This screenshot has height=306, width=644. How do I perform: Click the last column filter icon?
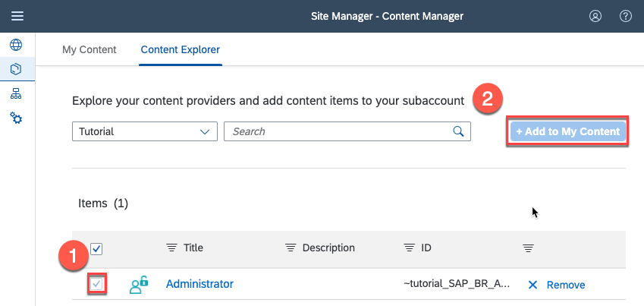[x=528, y=248]
